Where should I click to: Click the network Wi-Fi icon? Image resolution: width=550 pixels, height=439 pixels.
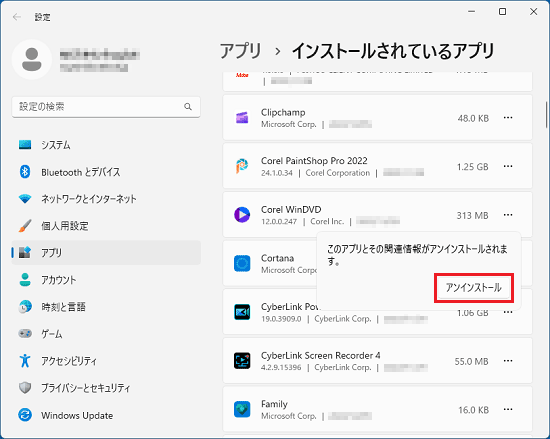(25, 199)
